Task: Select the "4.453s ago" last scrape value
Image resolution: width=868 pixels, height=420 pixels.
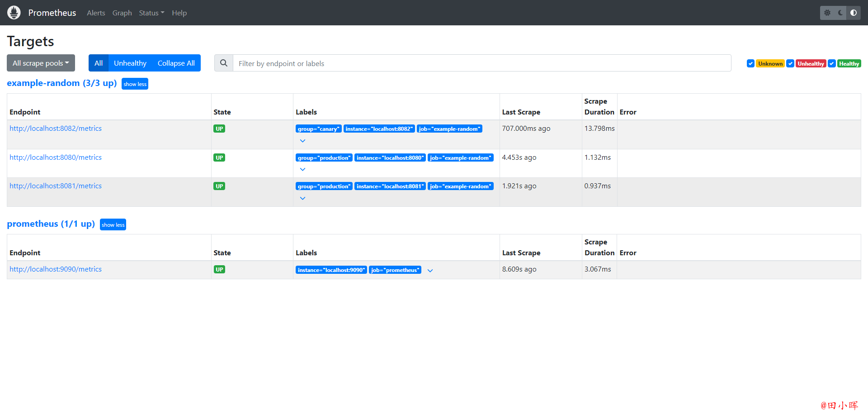Action: click(x=519, y=157)
